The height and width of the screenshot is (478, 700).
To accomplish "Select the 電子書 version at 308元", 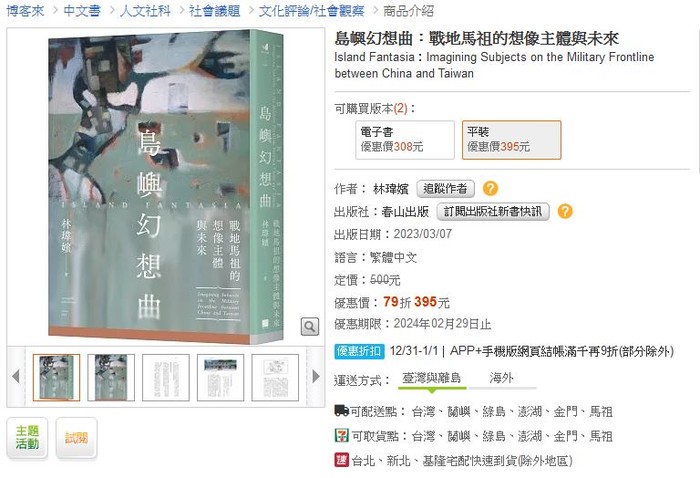I will tap(405, 140).
